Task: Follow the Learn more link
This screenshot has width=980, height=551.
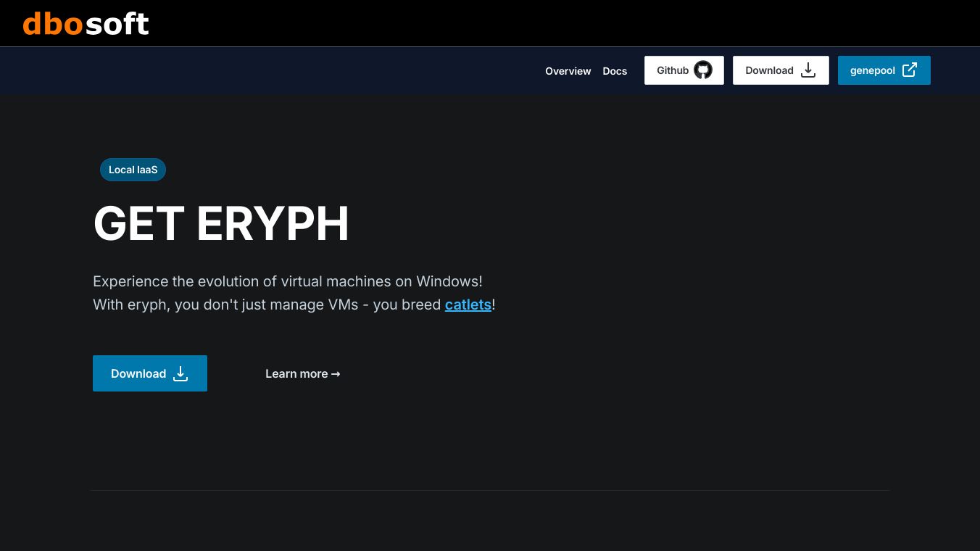Action: (x=303, y=373)
